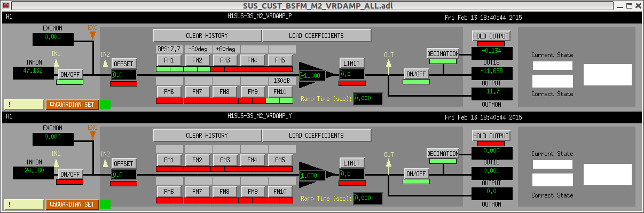
Task: Click OUT16 value -0.134 in VRDAMP_P
Action: pos(492,53)
